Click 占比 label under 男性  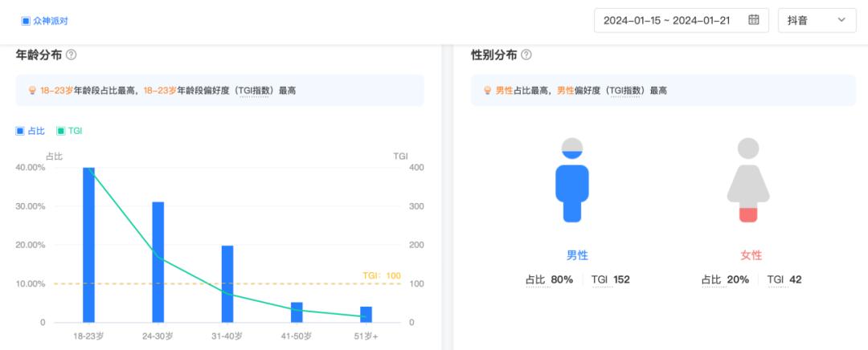[535, 280]
